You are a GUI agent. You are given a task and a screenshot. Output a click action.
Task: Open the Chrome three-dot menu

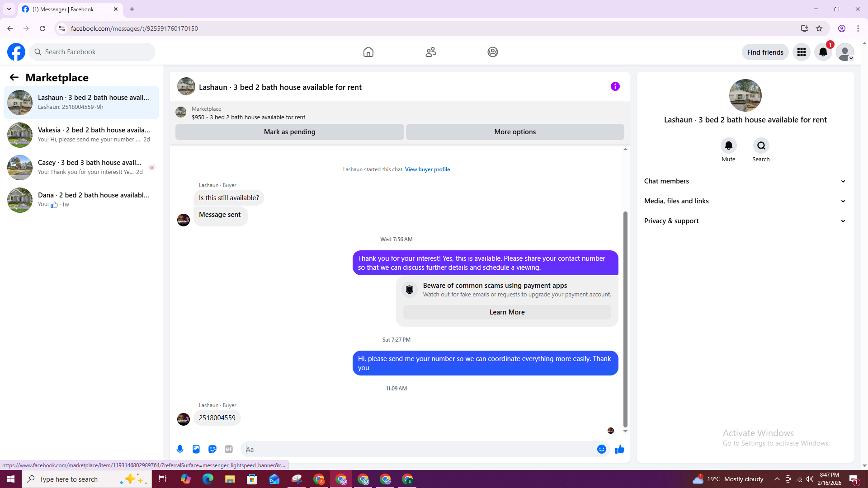click(x=858, y=28)
